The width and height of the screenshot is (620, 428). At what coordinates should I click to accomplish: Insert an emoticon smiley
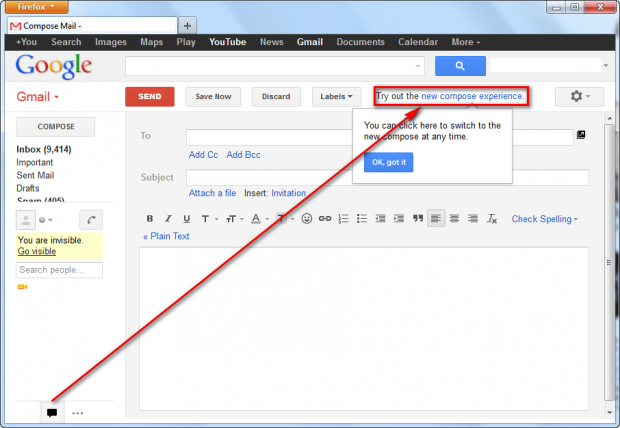pyautogui.click(x=306, y=218)
